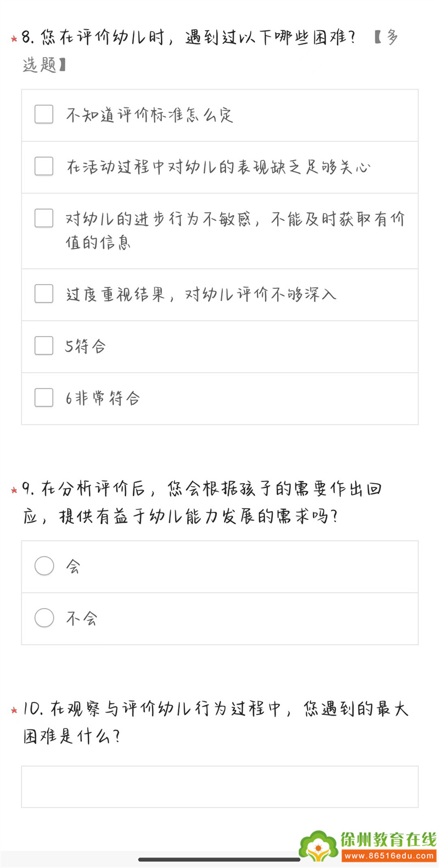Select the 不会 radio option
Image resolution: width=439 pixels, height=868 pixels.
(x=44, y=618)
